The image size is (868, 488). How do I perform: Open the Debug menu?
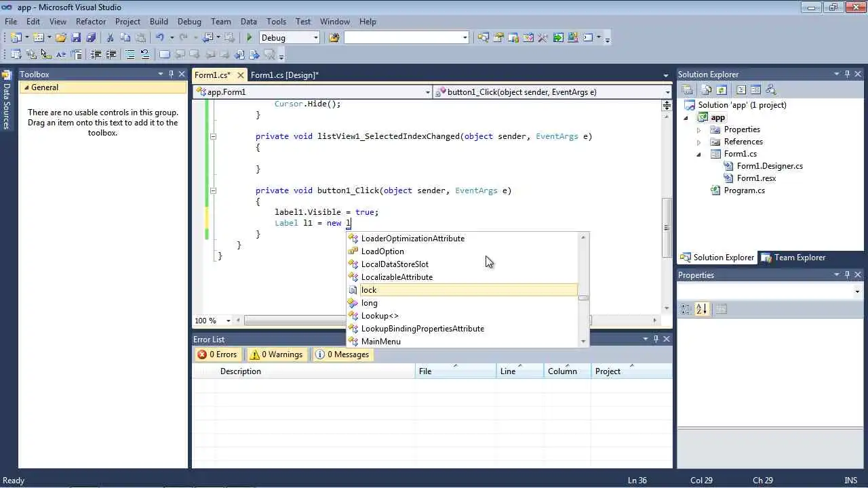(x=189, y=21)
